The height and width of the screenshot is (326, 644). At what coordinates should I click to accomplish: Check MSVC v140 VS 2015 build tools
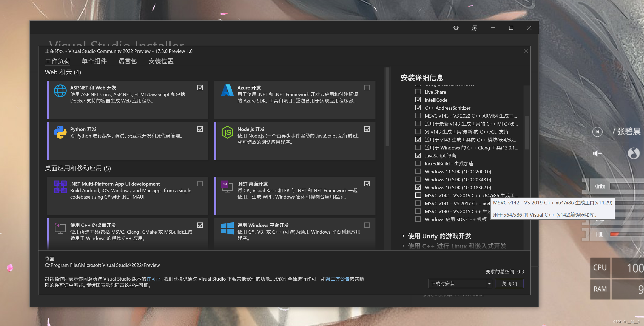418,211
